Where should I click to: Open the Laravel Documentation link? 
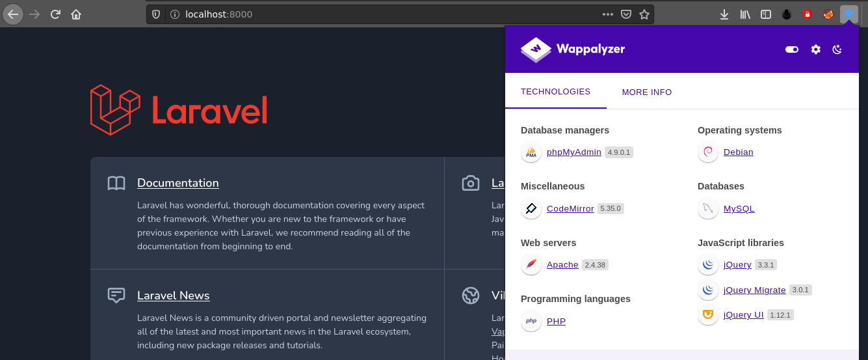178,183
